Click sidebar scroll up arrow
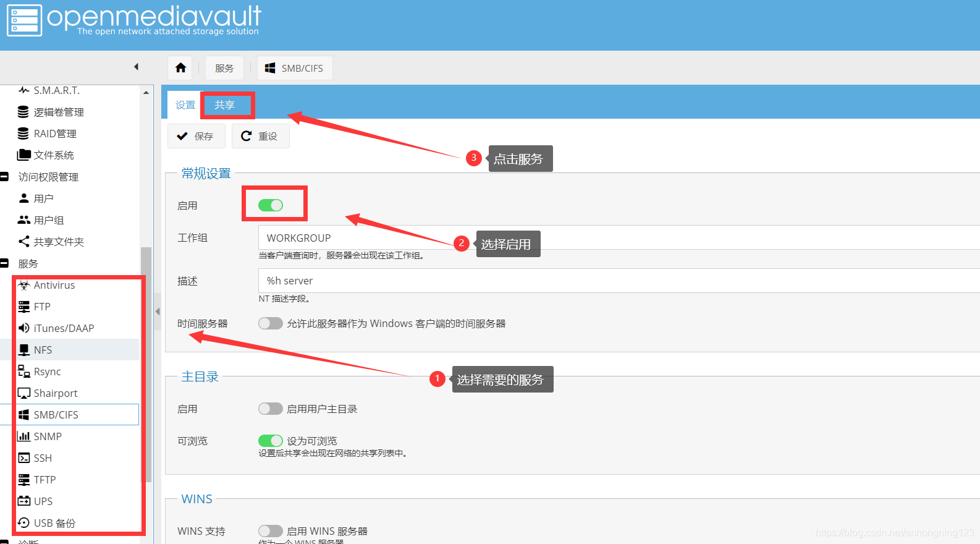980x544 pixels. (x=146, y=92)
